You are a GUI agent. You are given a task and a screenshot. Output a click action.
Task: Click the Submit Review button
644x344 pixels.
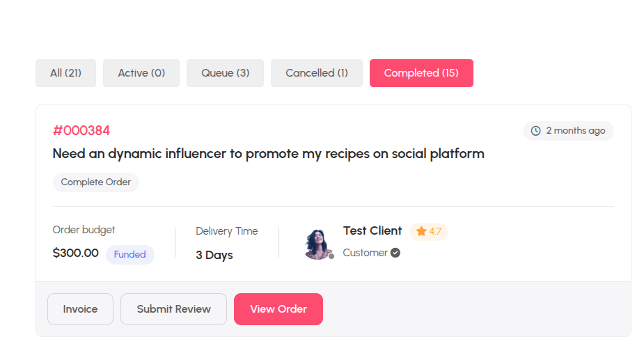(174, 309)
